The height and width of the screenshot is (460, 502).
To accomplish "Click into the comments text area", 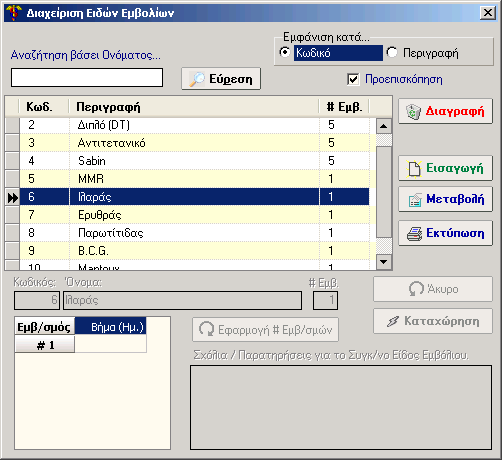I will tap(341, 408).
